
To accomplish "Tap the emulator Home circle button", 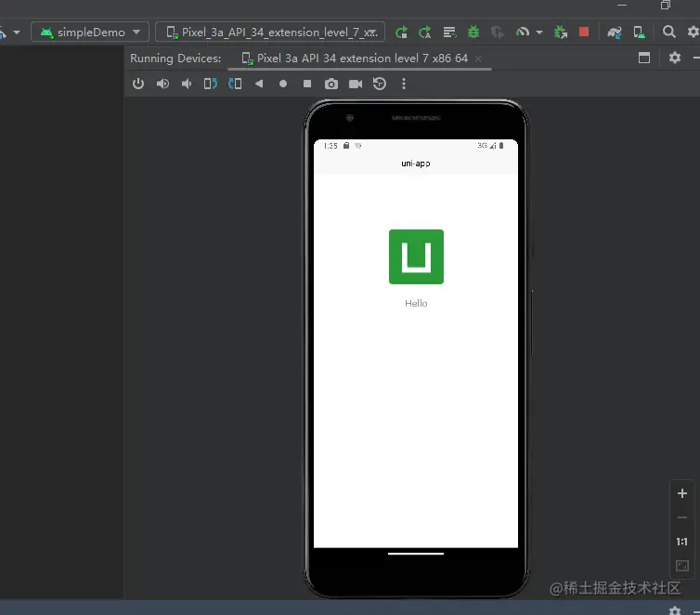I will 283,84.
